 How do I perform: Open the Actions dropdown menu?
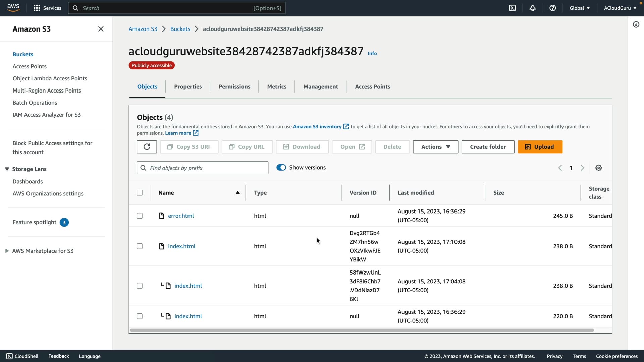point(435,147)
